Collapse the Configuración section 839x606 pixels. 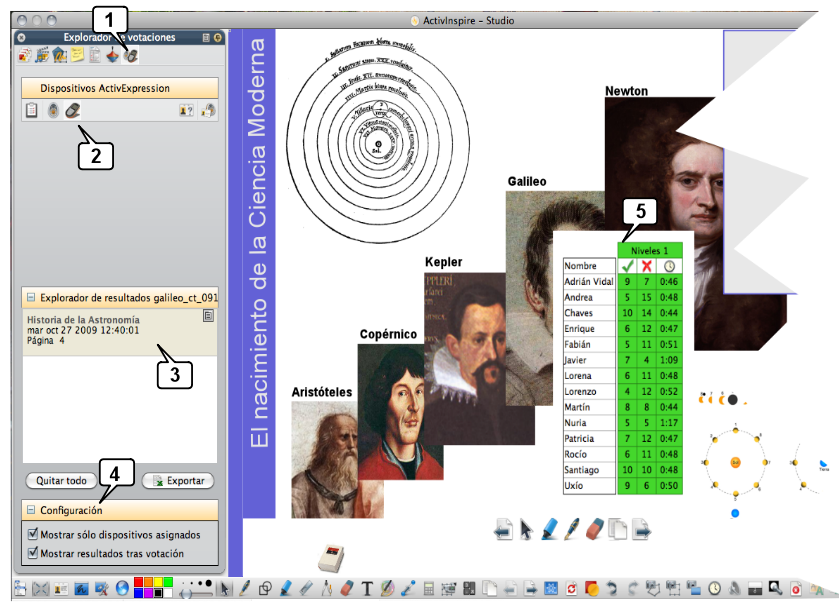30,509
